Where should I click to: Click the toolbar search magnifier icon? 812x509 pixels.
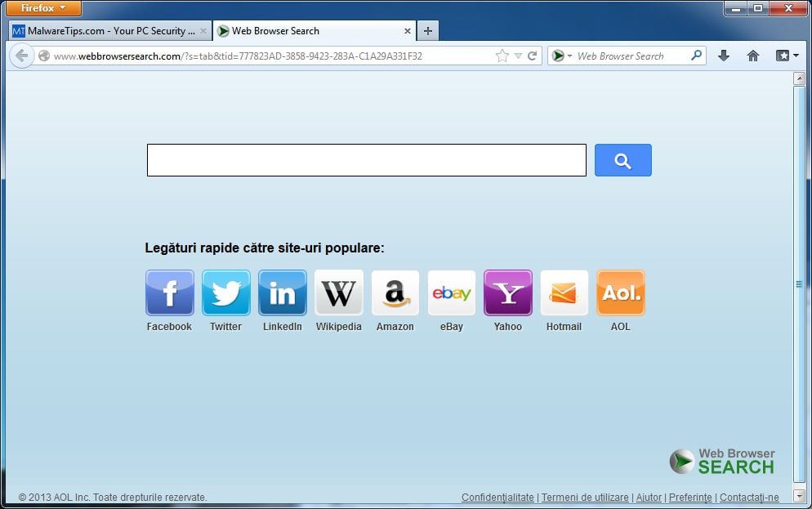pyautogui.click(x=697, y=56)
